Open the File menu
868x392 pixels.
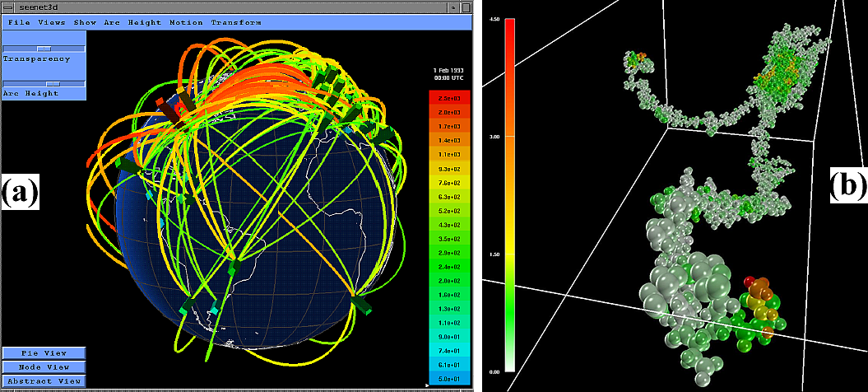(19, 22)
